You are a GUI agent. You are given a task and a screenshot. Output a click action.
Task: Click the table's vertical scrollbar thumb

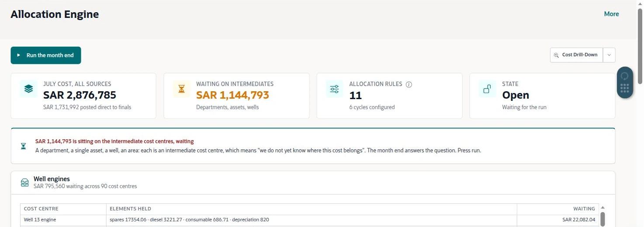(603, 219)
